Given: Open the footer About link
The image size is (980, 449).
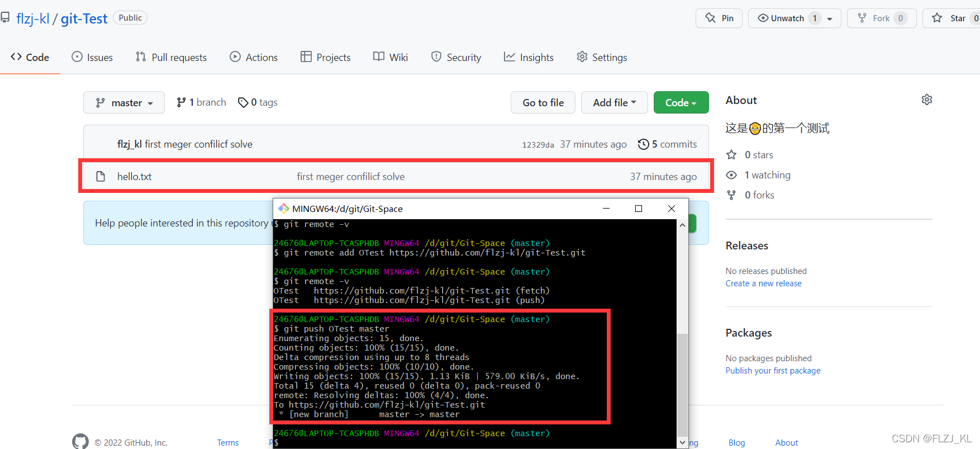Looking at the screenshot, I should [x=786, y=442].
